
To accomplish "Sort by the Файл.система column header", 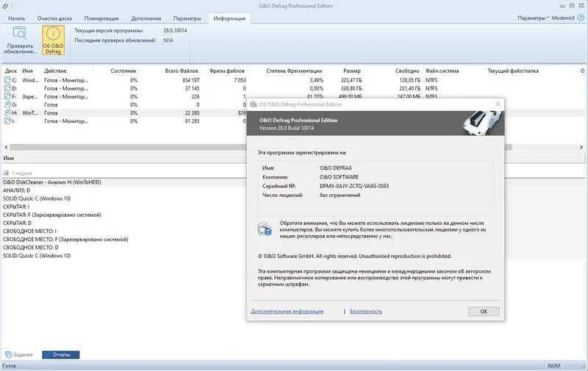I will (442, 71).
